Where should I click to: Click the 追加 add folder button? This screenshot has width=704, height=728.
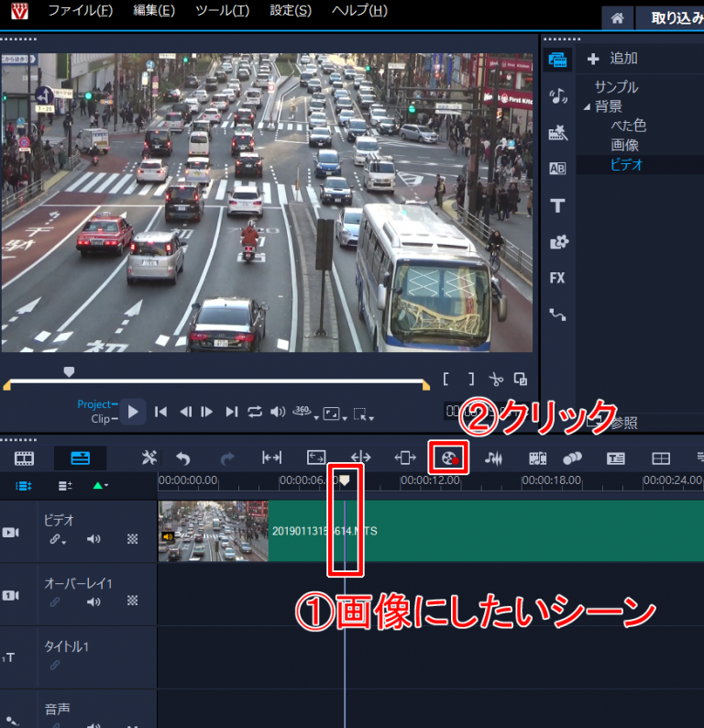point(612,59)
